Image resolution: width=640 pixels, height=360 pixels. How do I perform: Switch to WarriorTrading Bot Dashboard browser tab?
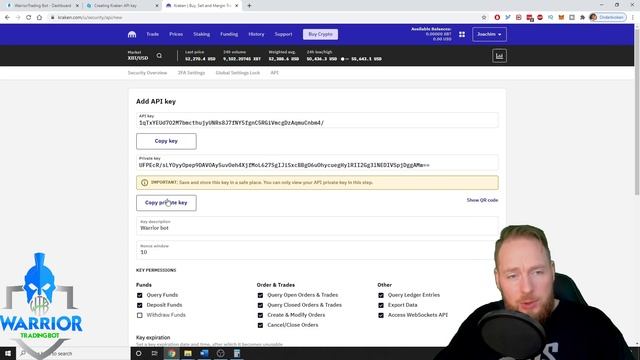pyautogui.click(x=41, y=6)
